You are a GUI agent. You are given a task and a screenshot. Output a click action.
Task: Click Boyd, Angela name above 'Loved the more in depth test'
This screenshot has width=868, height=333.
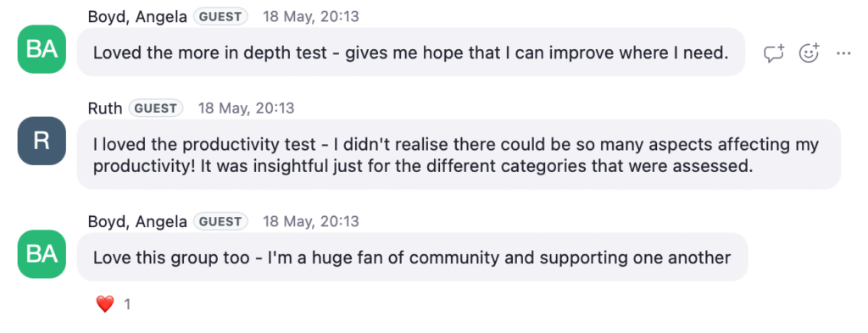pyautogui.click(x=137, y=17)
